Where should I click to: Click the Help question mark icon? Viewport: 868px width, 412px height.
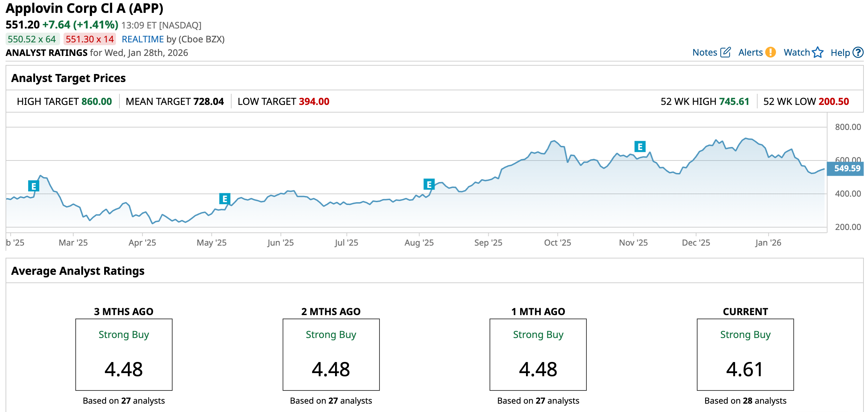[858, 52]
